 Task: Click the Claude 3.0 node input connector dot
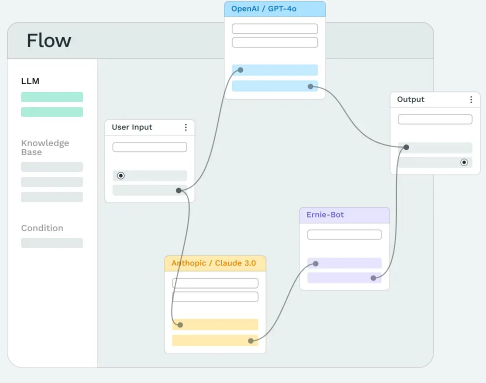click(180, 325)
